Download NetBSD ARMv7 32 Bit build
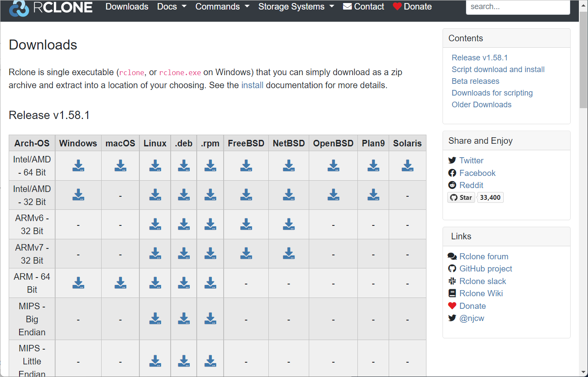Screen dimensions: 588x377 pyautogui.click(x=289, y=253)
